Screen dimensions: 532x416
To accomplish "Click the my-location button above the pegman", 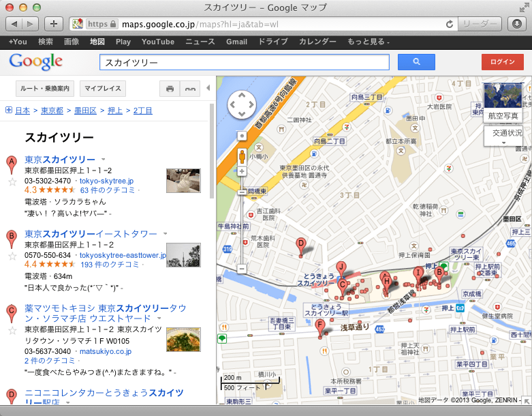I will tap(242, 136).
